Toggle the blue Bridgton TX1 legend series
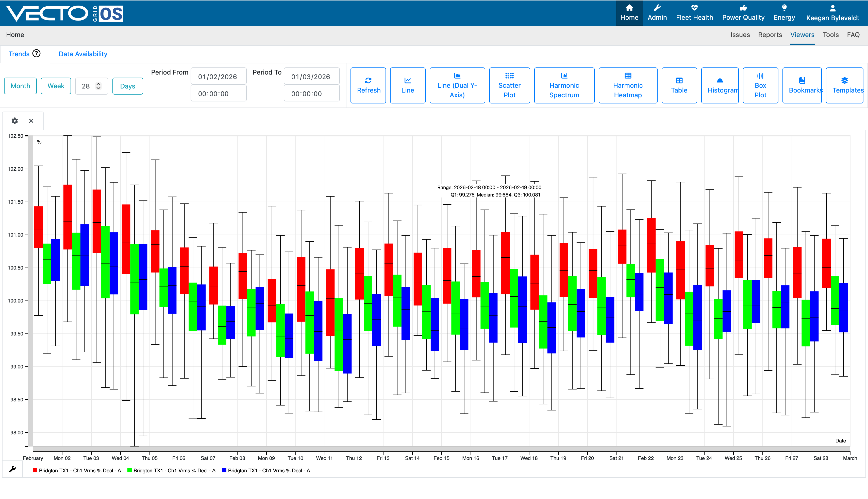 point(266,471)
